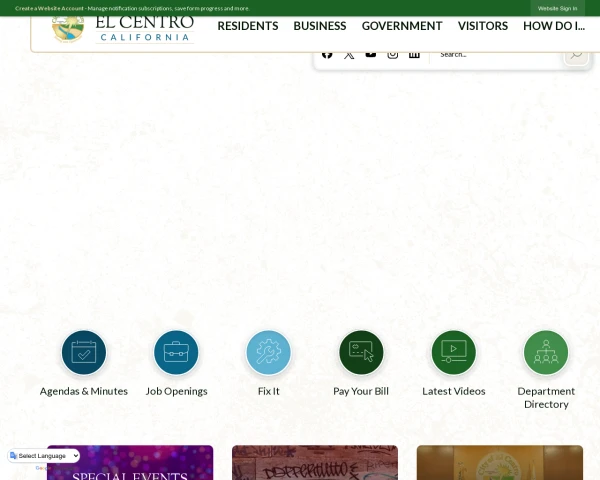Open the Residents menu
Image resolution: width=600 pixels, height=480 pixels.
click(x=248, y=26)
